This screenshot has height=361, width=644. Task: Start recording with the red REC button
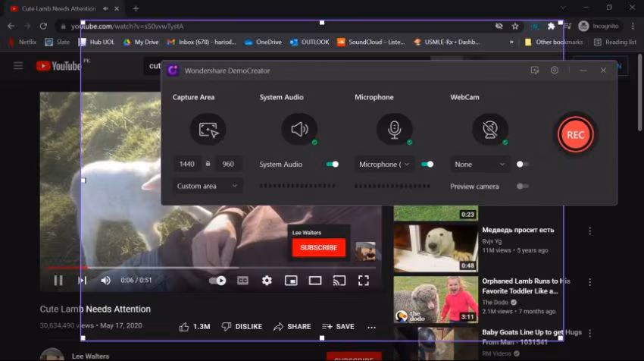click(575, 134)
